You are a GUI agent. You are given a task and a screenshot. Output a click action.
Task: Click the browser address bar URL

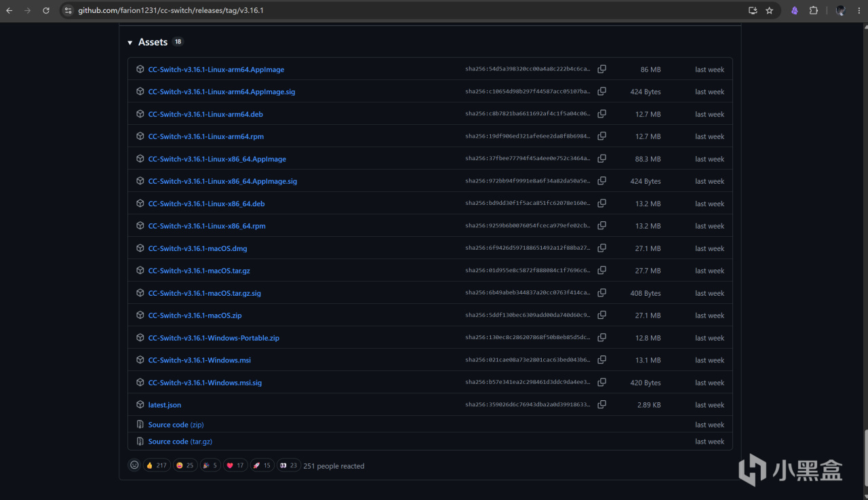pos(171,11)
